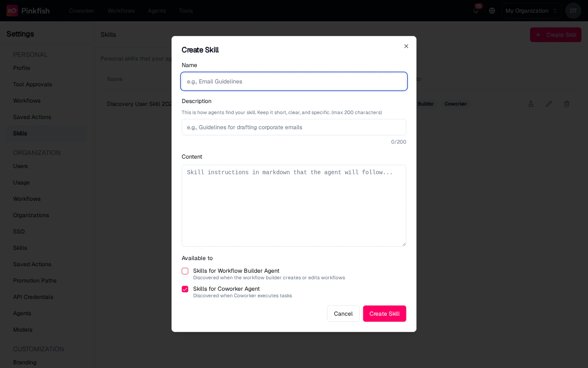Delete Discovery User Skill with trash icon
This screenshot has width=588, height=368.
(567, 104)
